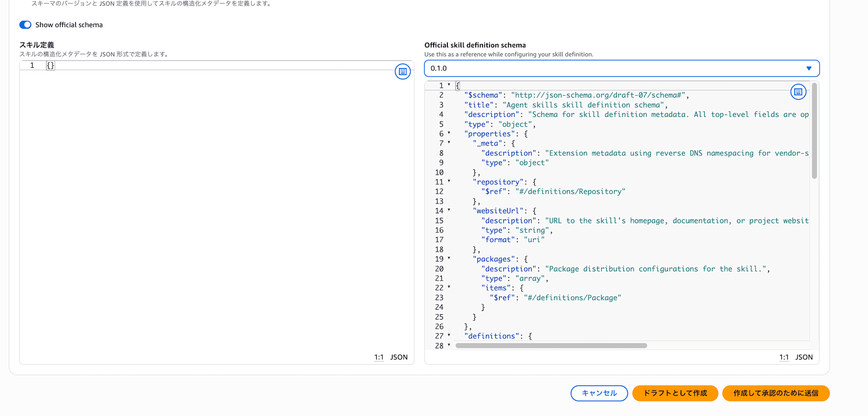This screenshot has height=416, width=868.
Task: Click the 1:1 cursor position in left editor
Action: [378, 357]
